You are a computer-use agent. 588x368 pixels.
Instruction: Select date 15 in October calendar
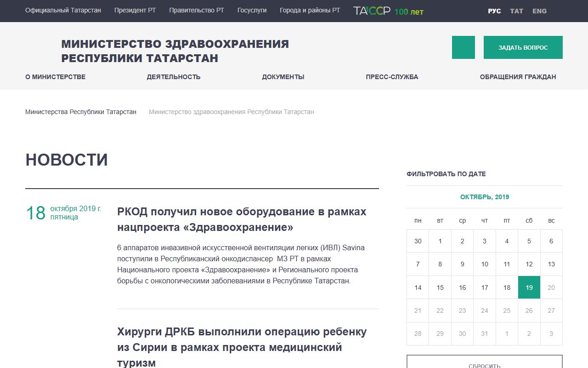[x=440, y=287]
